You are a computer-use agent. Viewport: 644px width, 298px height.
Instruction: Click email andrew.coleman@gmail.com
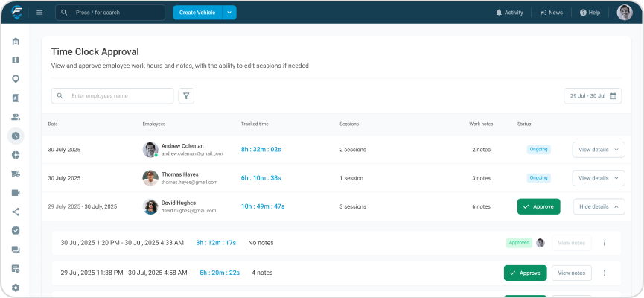[x=192, y=153]
